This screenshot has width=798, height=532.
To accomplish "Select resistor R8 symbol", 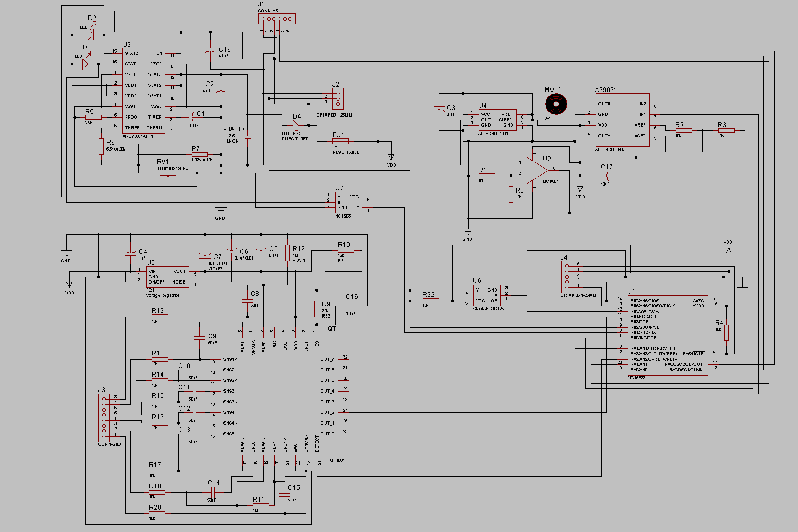I will pyautogui.click(x=511, y=194).
